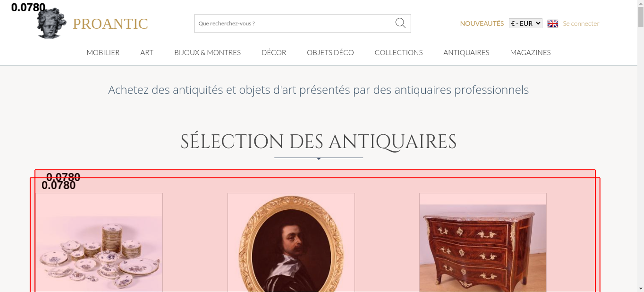Open the MAGAZINES menu
The height and width of the screenshot is (292, 644).
tap(530, 52)
